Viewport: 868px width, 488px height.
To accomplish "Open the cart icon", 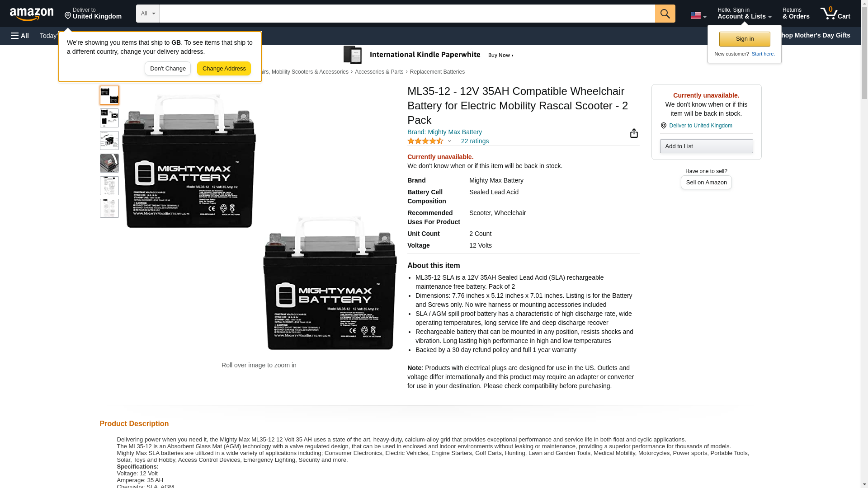I will pyautogui.click(x=835, y=14).
